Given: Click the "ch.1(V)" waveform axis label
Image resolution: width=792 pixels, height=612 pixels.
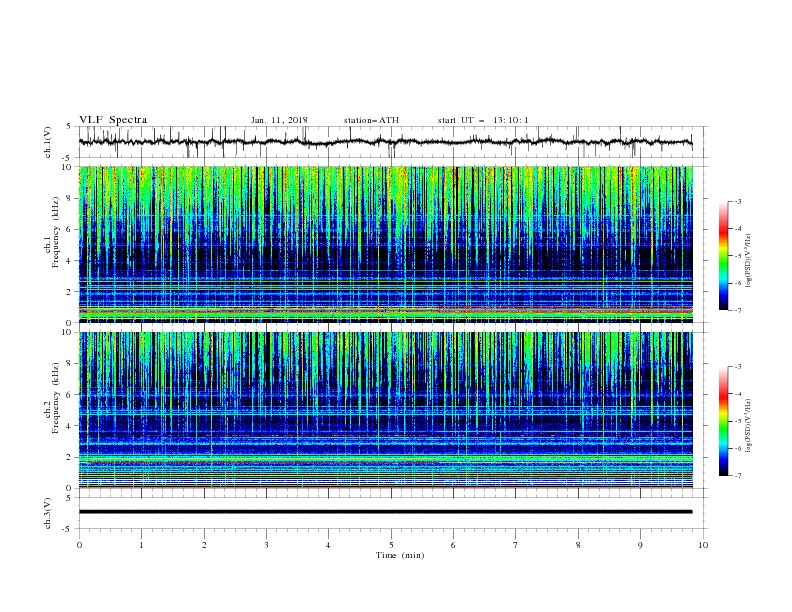Looking at the screenshot, I should (x=48, y=142).
